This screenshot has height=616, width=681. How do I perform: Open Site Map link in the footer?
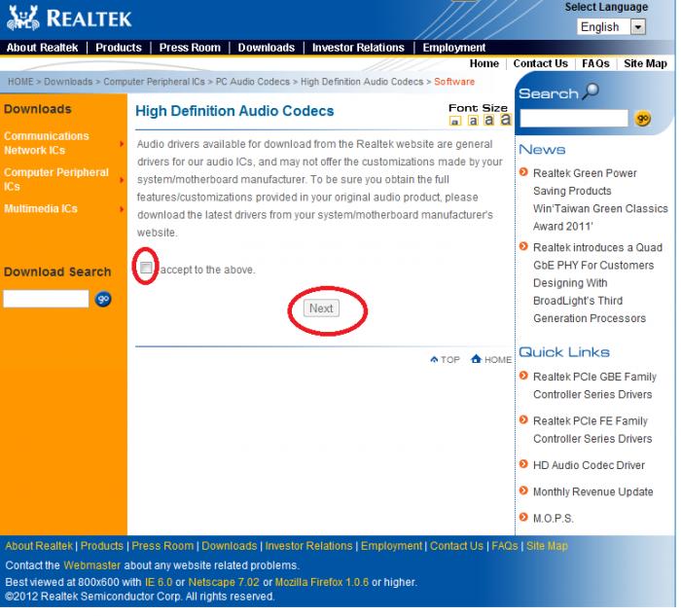click(547, 546)
